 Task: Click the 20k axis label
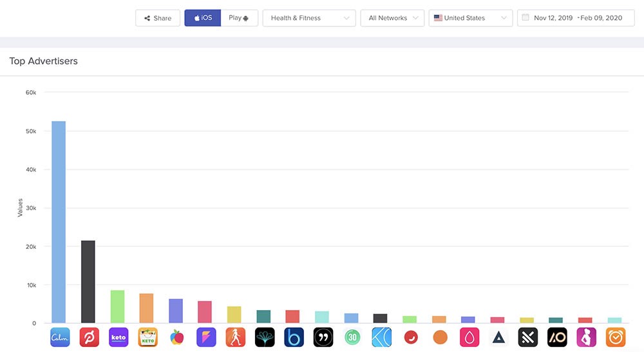(31, 247)
